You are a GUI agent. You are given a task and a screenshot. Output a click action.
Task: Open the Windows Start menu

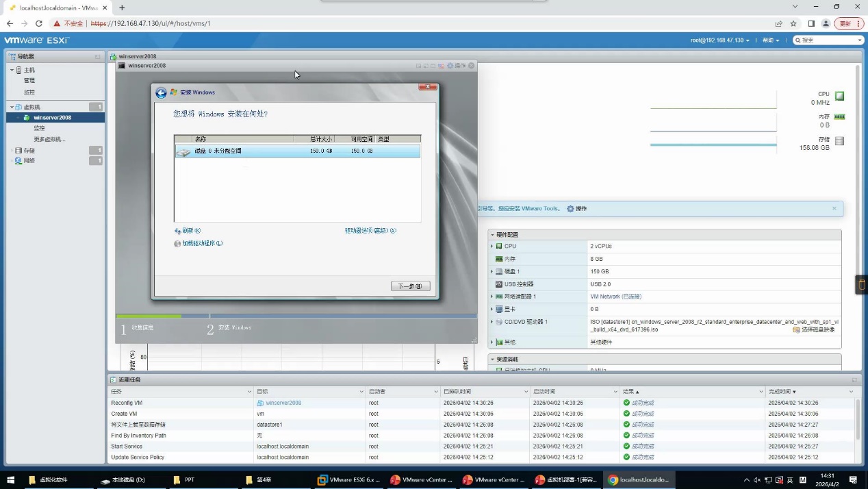[10, 480]
